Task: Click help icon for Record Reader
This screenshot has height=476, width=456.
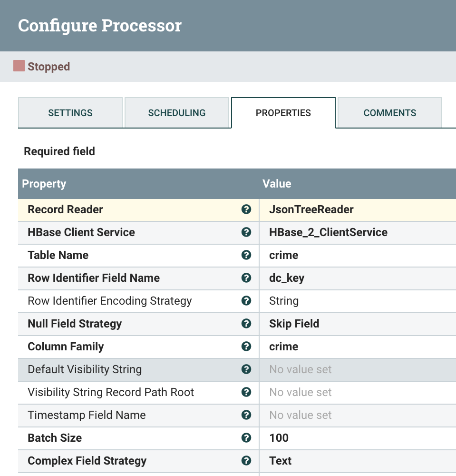Action: (x=246, y=209)
